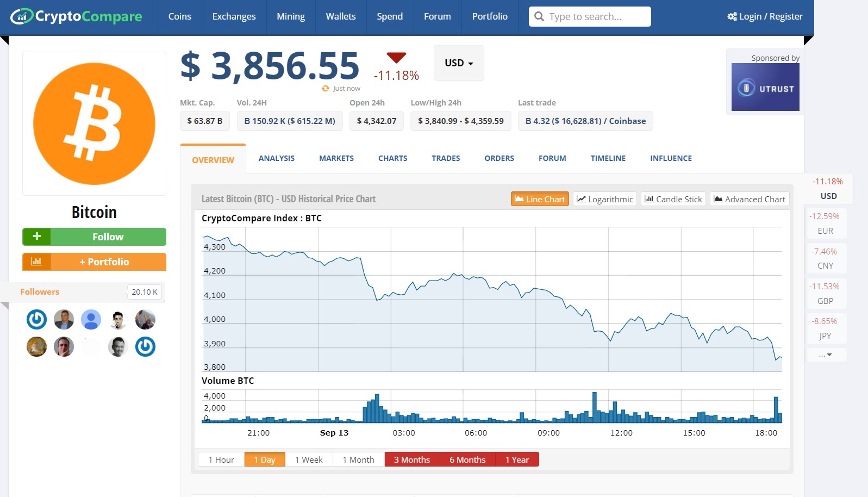Click the bar chart icon beside Portfolio
The width and height of the screenshot is (868, 497).
pos(36,262)
